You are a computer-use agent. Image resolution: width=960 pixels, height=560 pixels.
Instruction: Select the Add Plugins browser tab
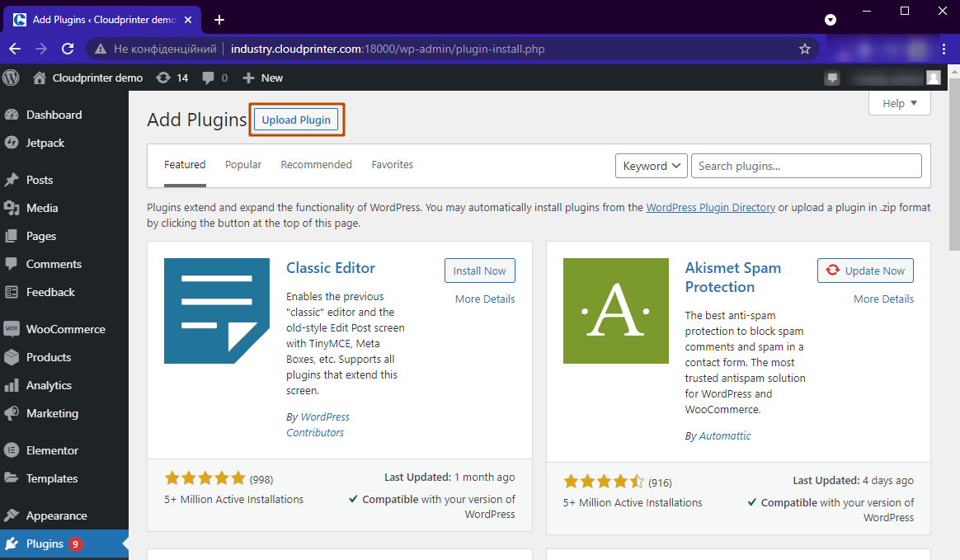pyautogui.click(x=101, y=20)
